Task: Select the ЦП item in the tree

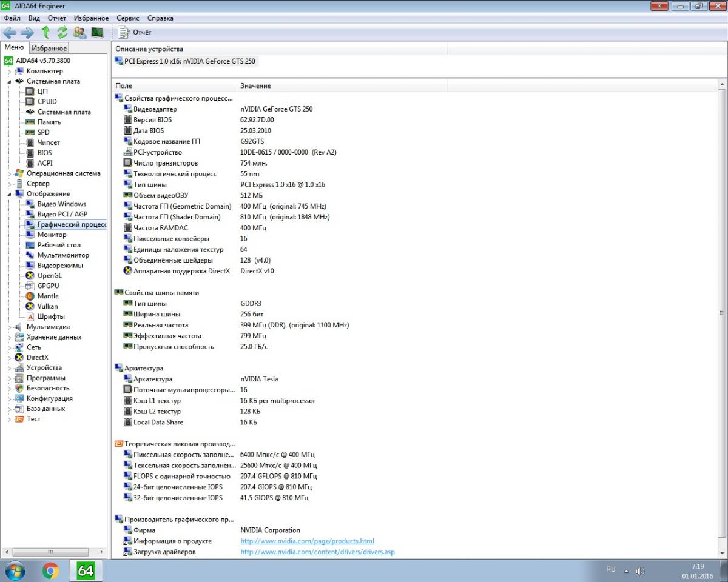Action: 42,91
